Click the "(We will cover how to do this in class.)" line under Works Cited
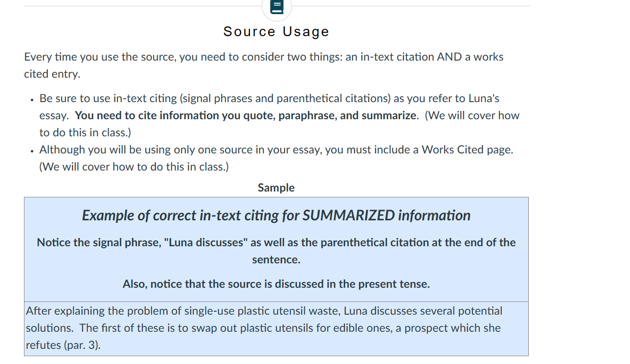The width and height of the screenshot is (630, 364). click(x=134, y=167)
